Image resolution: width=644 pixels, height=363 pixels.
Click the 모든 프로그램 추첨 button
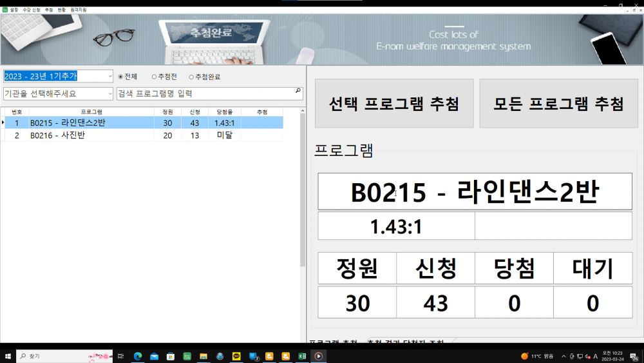(558, 104)
